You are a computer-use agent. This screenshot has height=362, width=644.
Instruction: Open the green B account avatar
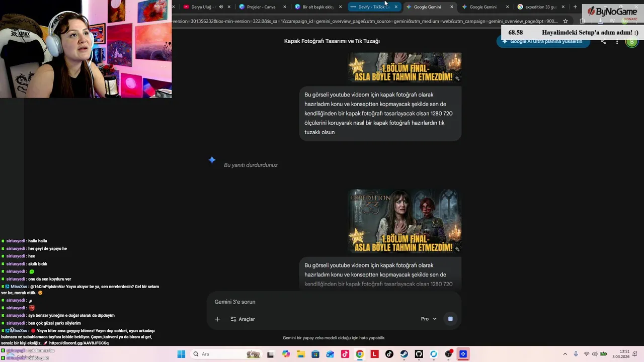[631, 42]
